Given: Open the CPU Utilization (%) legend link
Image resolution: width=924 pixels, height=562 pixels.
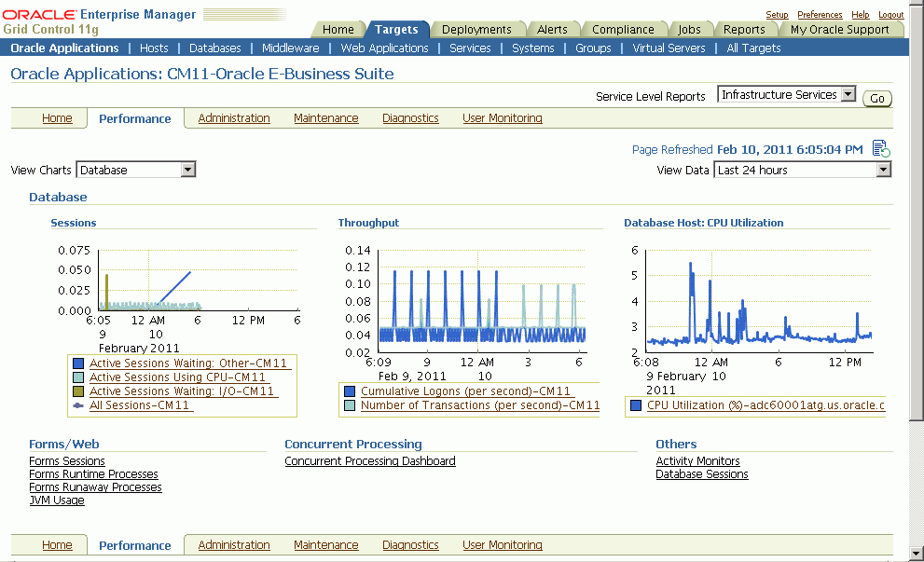Looking at the screenshot, I should tap(765, 405).
